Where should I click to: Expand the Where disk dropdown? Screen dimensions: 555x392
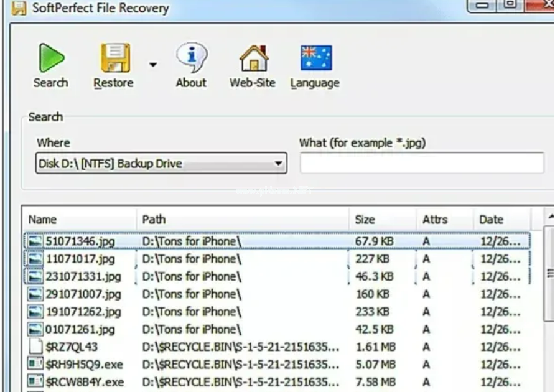278,163
